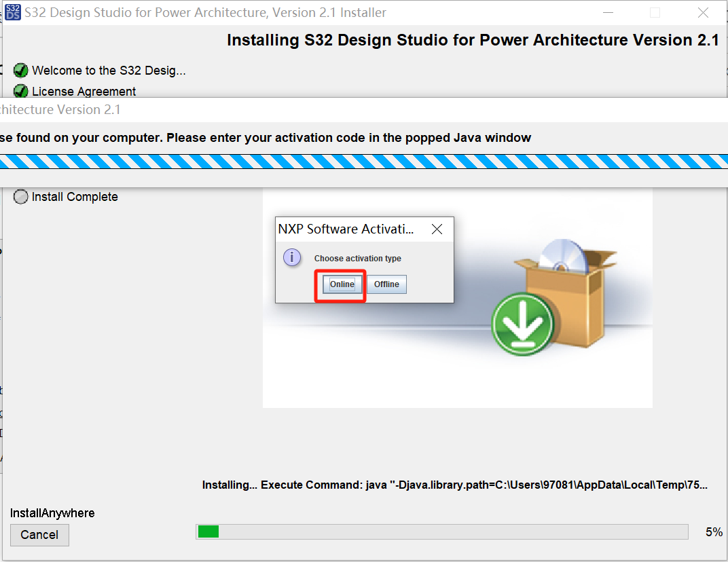Click the 5% progress percentage text
The image size is (728, 562).
coord(714,532)
